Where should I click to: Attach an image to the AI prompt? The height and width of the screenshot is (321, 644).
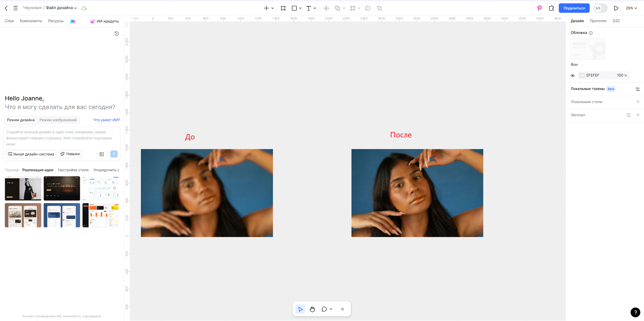pos(102,154)
